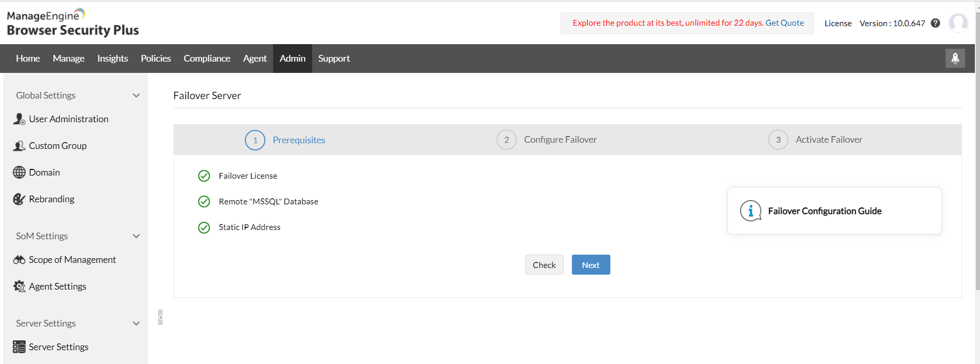Click the Remote MSSQL Database check icon

point(204,202)
